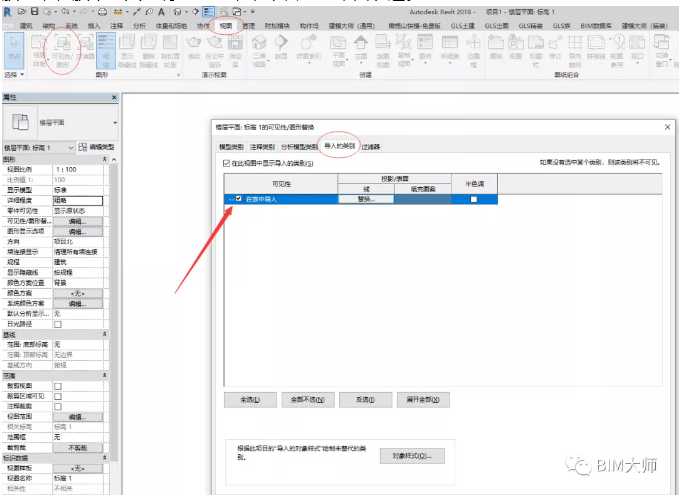Collapse the 基线 properties group
The width and height of the screenshot is (685, 501).
click(104, 334)
